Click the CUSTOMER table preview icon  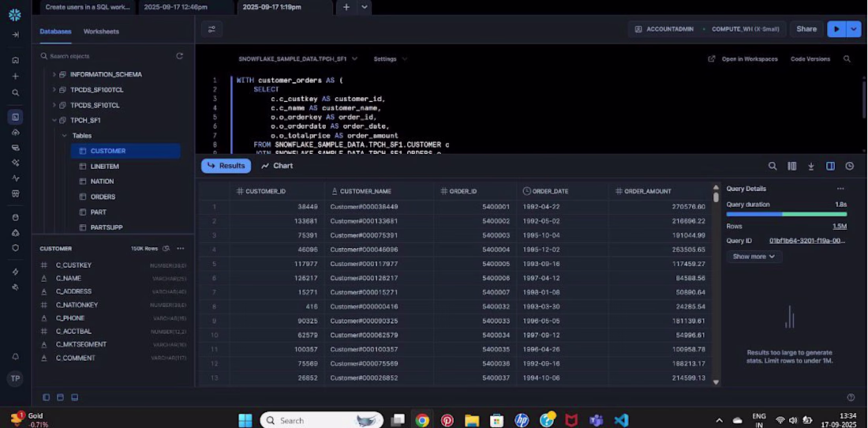(x=166, y=249)
